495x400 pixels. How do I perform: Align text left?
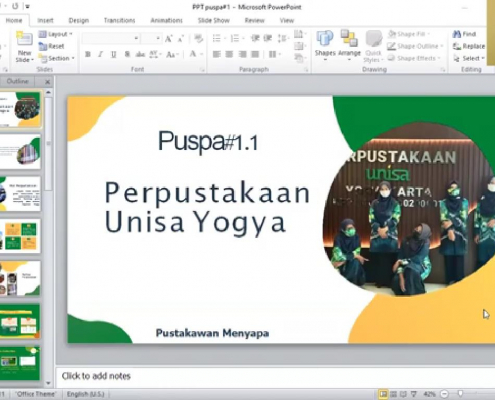[217, 54]
